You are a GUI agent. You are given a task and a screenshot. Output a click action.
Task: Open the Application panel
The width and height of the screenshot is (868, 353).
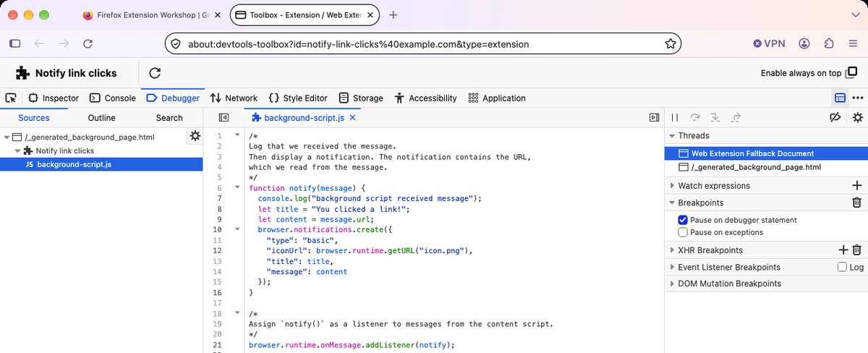pos(497,98)
